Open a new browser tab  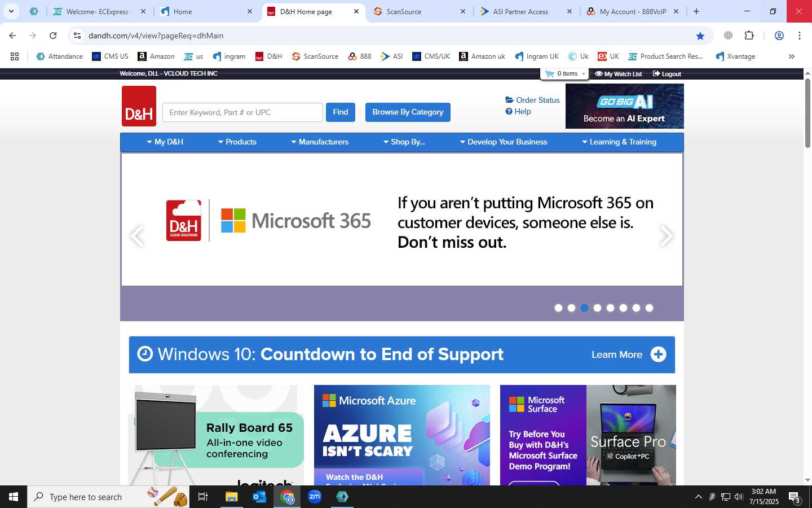pyautogui.click(x=696, y=11)
